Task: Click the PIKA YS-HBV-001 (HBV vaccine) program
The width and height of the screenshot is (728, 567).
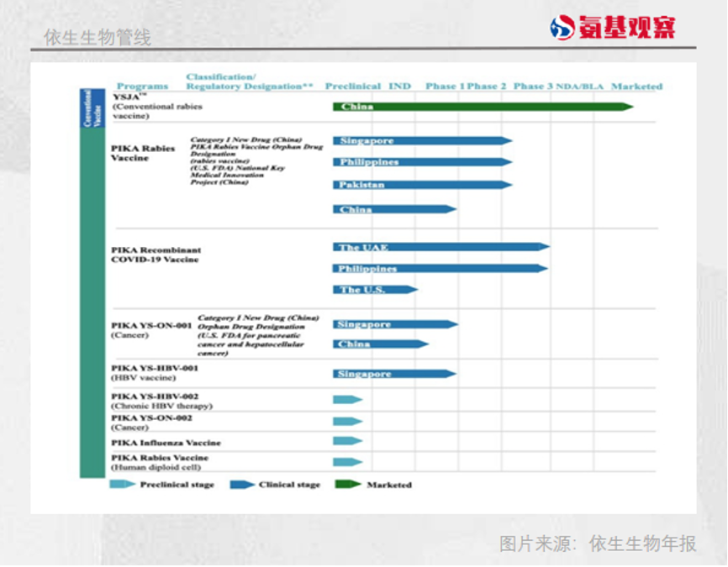Action: tap(155, 373)
